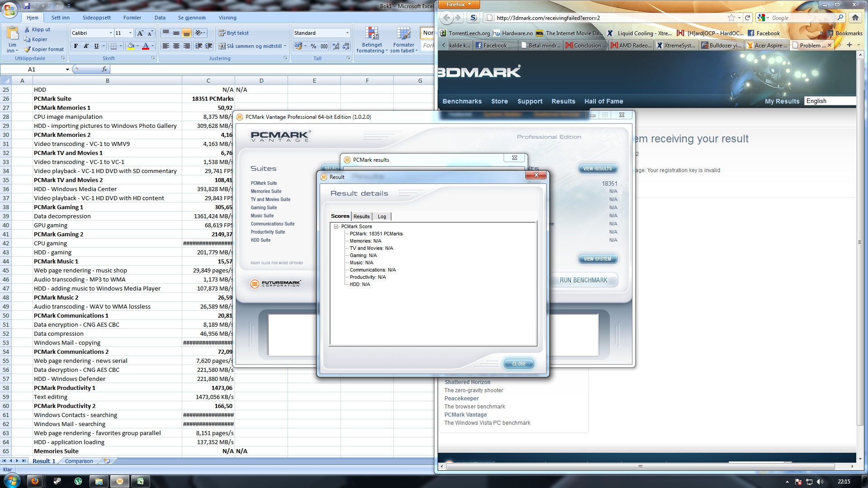Screen dimensions: 868x488
Task: Click the volume icon in system tray
Action: pyautogui.click(x=820, y=482)
